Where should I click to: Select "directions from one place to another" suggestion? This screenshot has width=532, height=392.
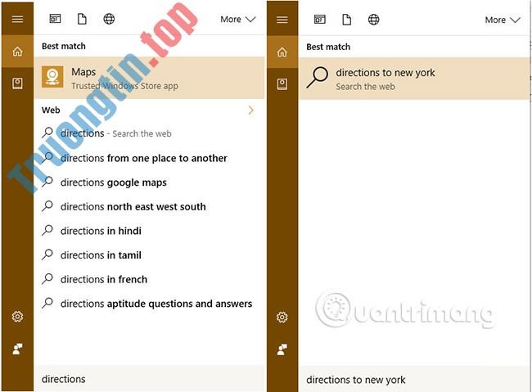[143, 158]
